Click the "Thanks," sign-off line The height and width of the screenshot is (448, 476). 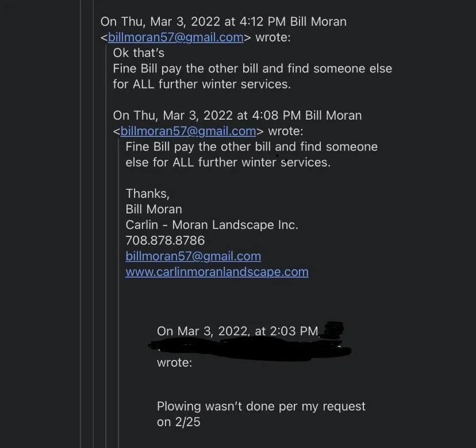[x=148, y=194]
